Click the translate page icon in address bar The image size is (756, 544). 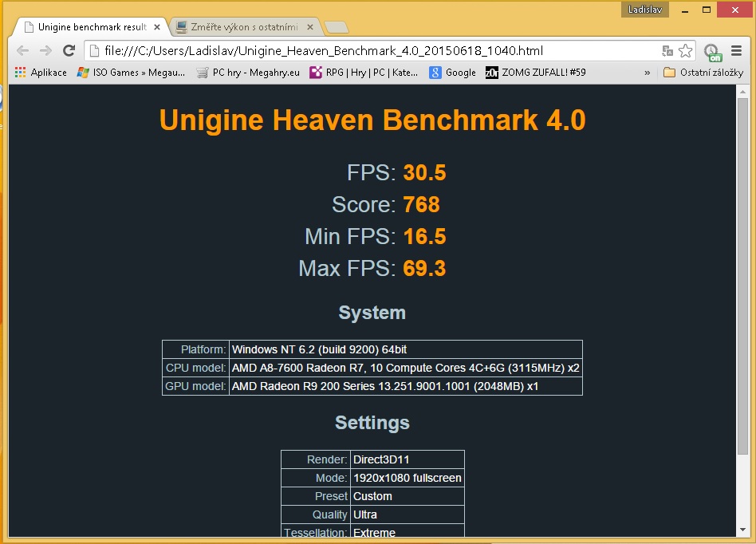click(667, 50)
